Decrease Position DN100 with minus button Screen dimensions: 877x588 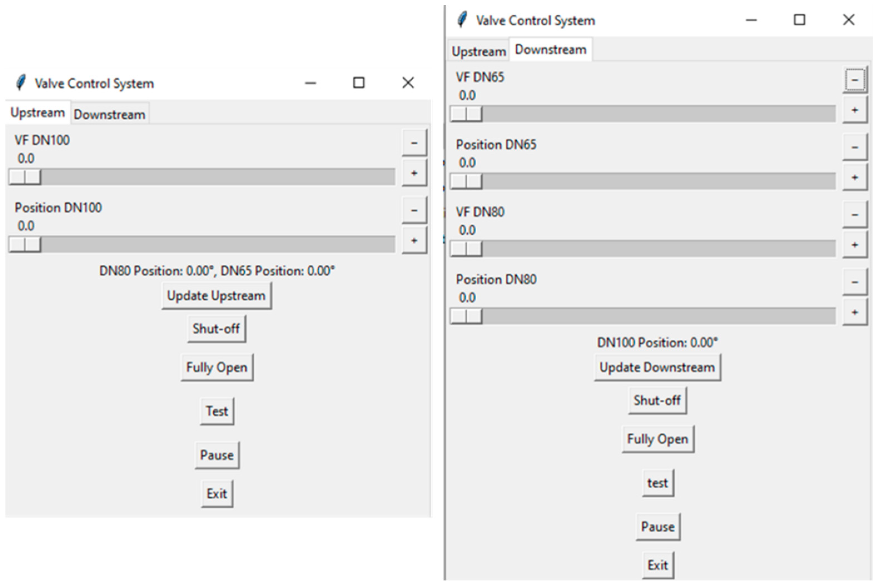click(x=414, y=210)
